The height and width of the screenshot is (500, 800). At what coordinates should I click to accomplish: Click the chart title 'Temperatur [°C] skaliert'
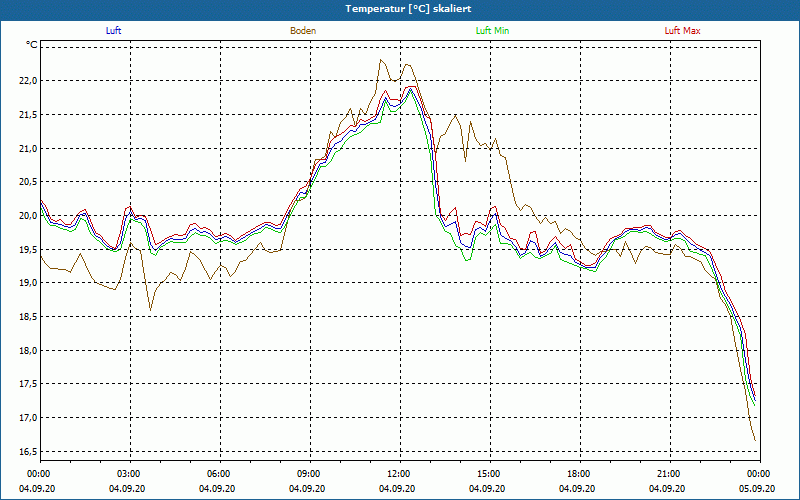408,9
